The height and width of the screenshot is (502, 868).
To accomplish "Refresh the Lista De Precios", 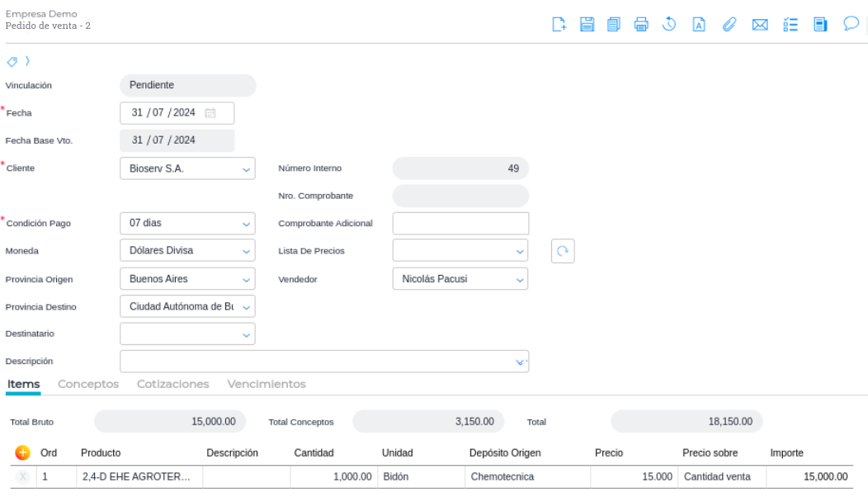I will click(x=563, y=252).
